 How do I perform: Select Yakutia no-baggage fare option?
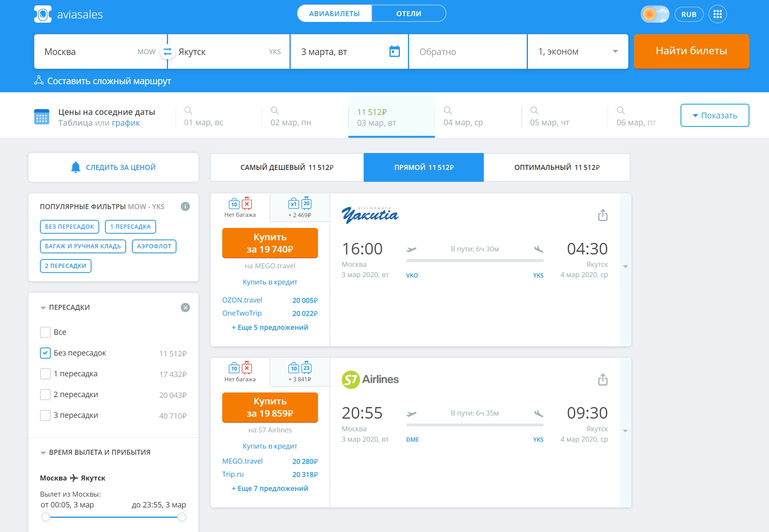(240, 208)
